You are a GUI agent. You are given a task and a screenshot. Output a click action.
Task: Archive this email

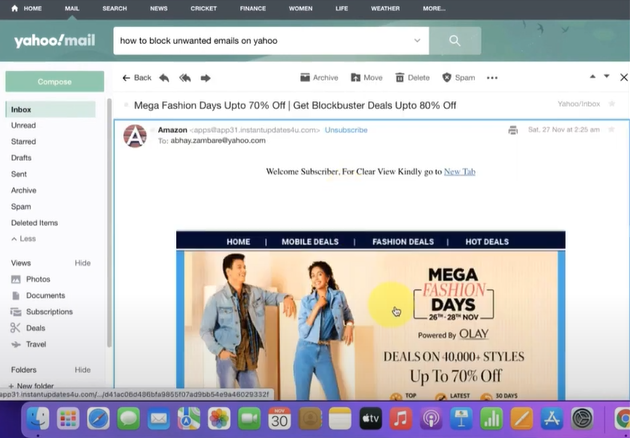pyautogui.click(x=319, y=78)
